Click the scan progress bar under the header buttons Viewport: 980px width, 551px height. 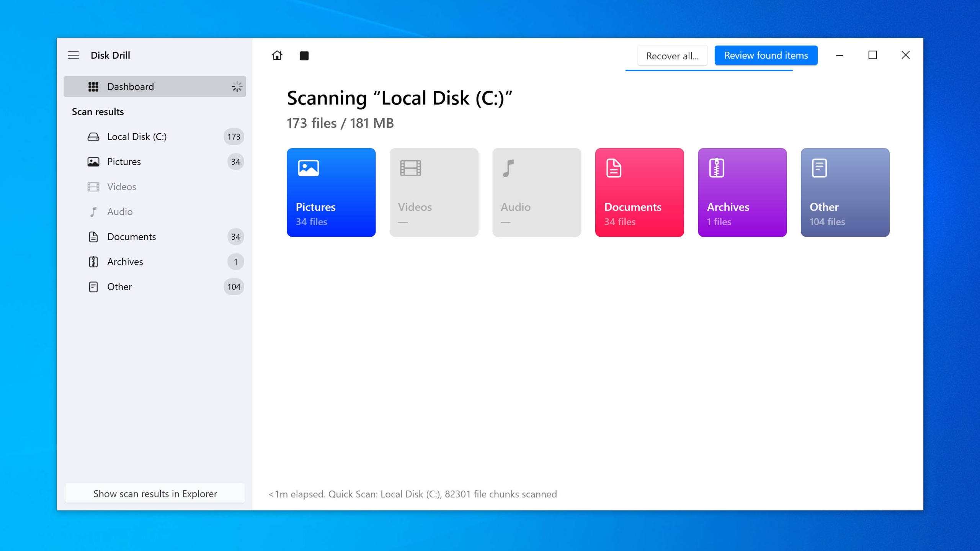(709, 70)
